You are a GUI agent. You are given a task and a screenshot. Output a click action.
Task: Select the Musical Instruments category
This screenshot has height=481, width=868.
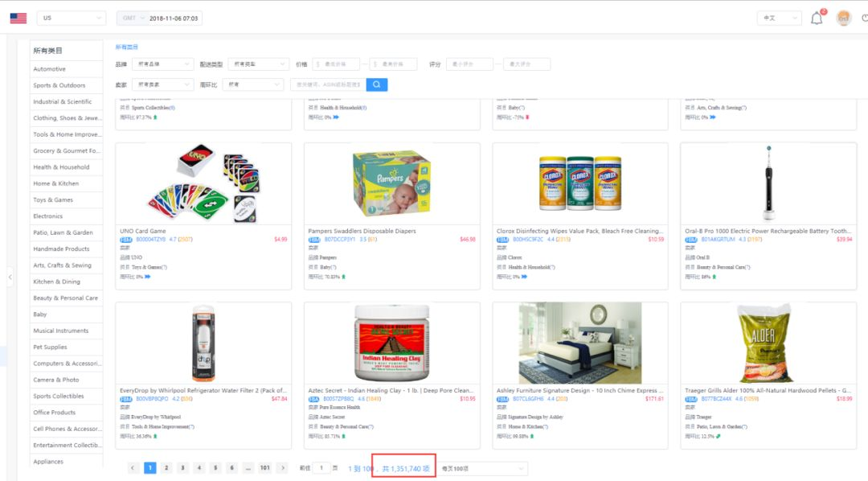(x=61, y=331)
